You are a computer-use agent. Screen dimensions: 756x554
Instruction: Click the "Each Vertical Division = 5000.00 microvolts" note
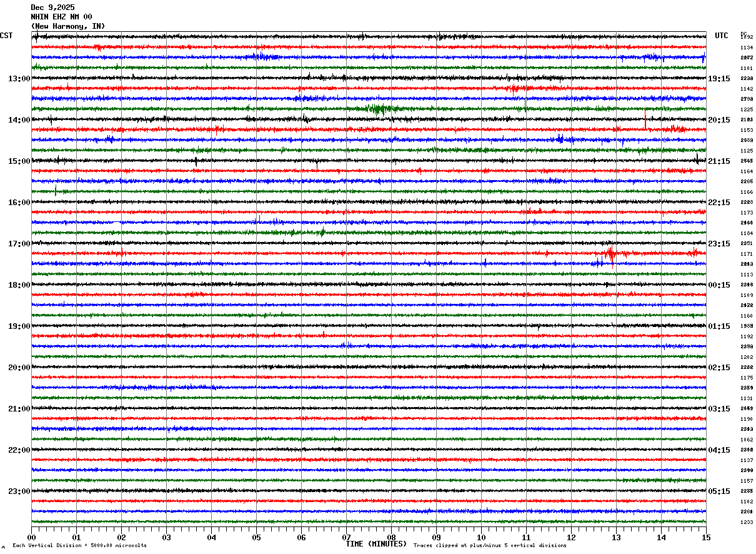pos(80,546)
